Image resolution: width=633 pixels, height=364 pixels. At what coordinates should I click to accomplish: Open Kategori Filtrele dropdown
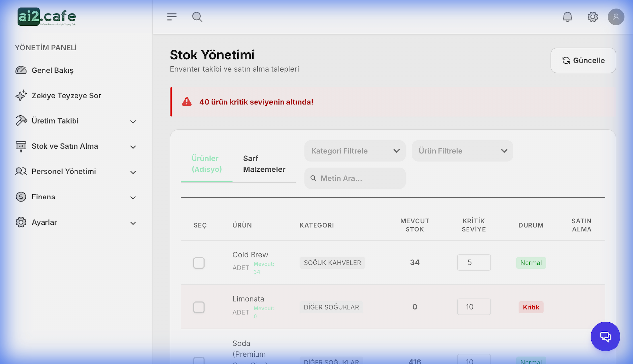point(355,151)
